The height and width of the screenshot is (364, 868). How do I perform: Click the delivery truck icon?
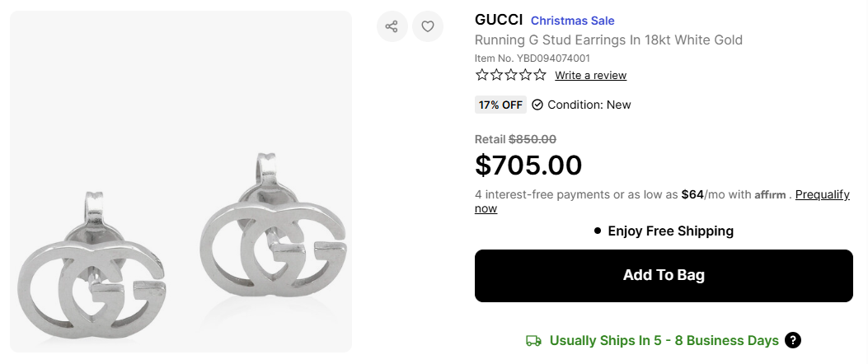pyautogui.click(x=533, y=341)
